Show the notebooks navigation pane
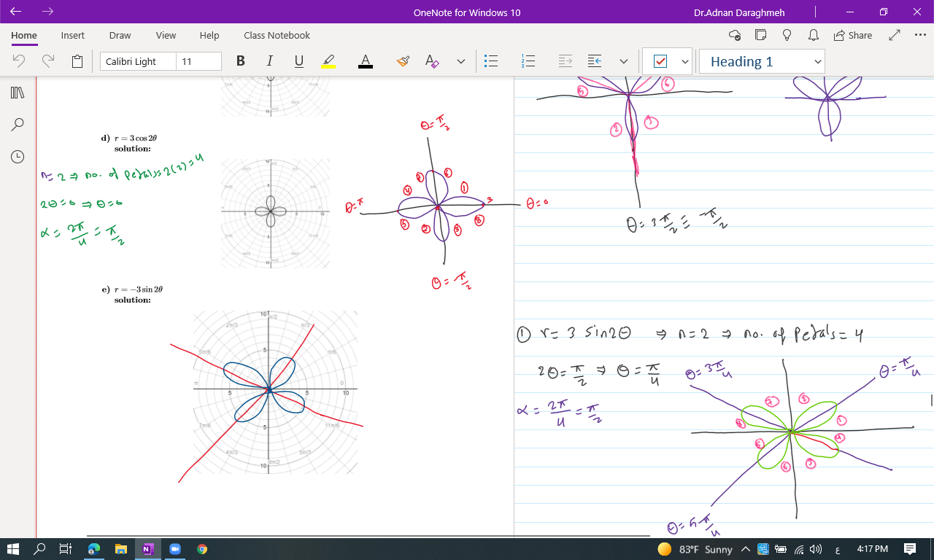 [18, 93]
